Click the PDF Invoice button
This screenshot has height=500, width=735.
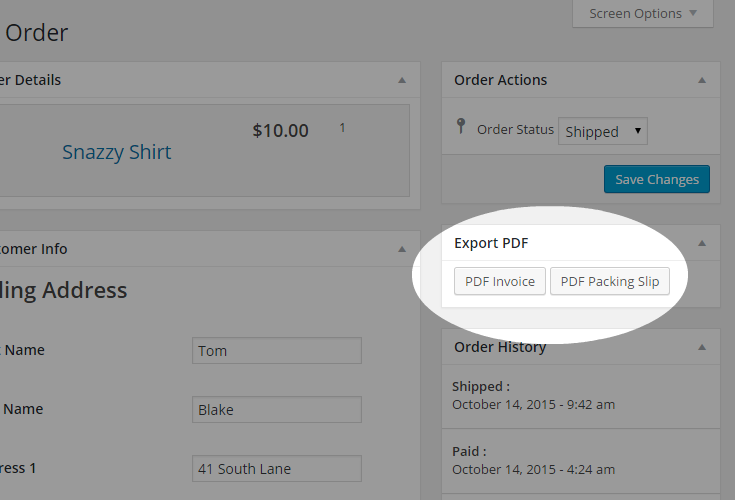[x=499, y=281]
